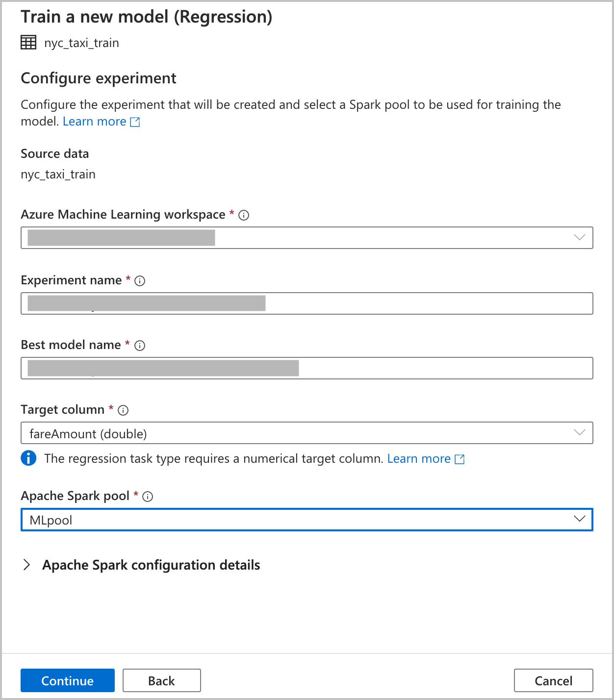Click the info icon beside Target column
This screenshot has width=614, height=700.
pyautogui.click(x=123, y=410)
